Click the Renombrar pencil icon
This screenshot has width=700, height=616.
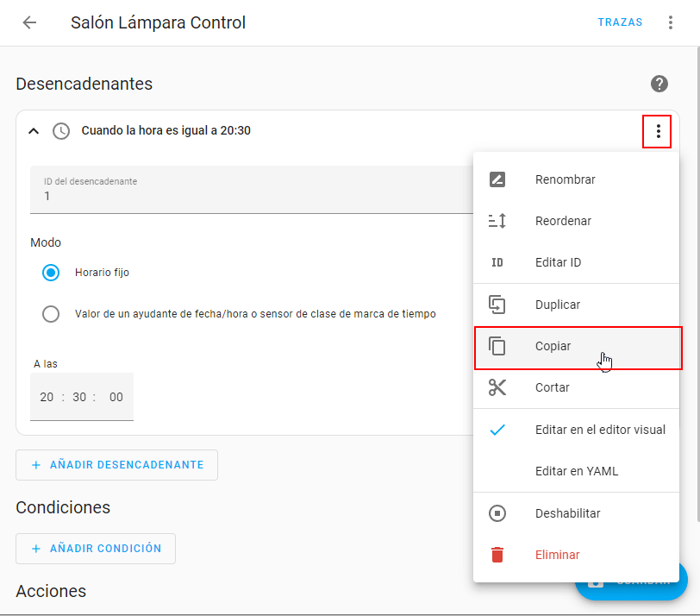tap(497, 179)
